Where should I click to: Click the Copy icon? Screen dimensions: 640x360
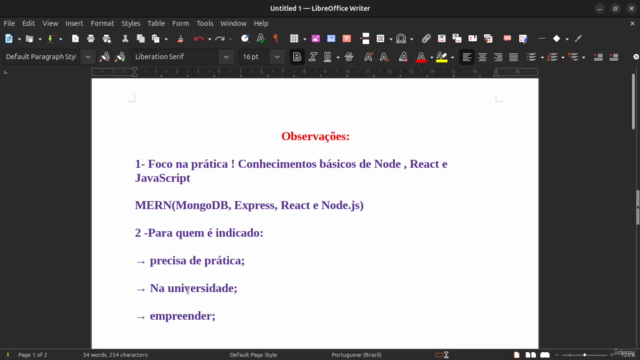pos(140,39)
